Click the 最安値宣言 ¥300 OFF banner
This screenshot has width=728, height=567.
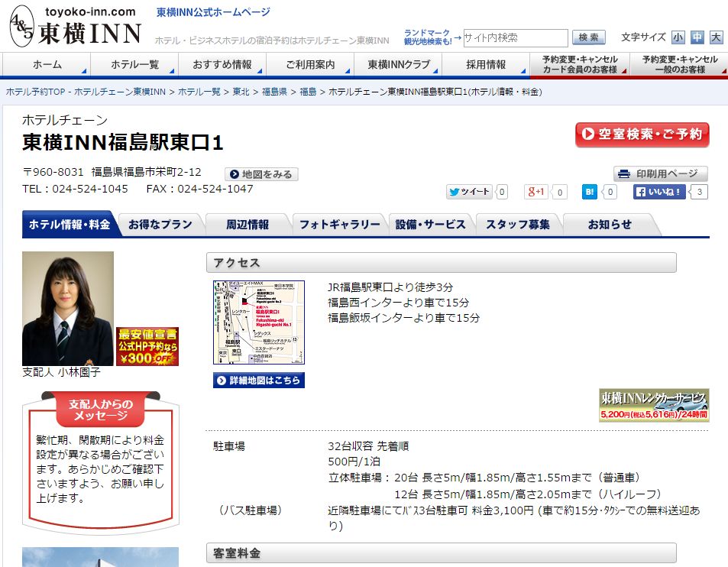[x=147, y=346]
